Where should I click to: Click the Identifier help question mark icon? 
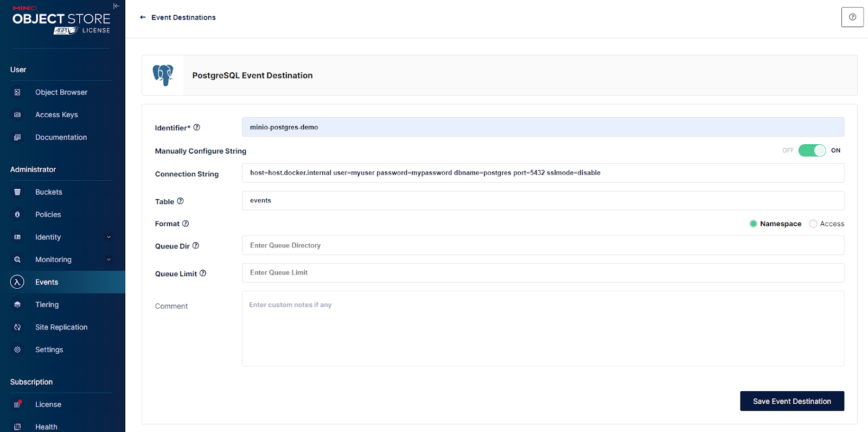point(197,128)
